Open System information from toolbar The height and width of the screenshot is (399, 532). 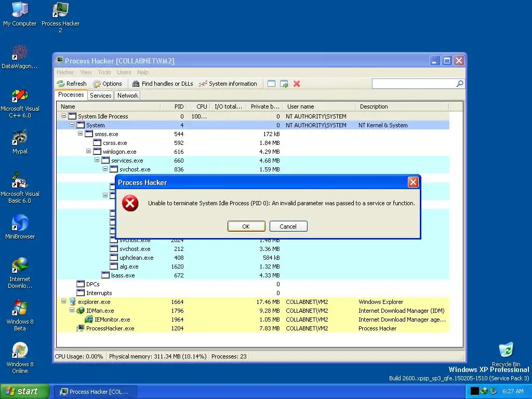[228, 84]
